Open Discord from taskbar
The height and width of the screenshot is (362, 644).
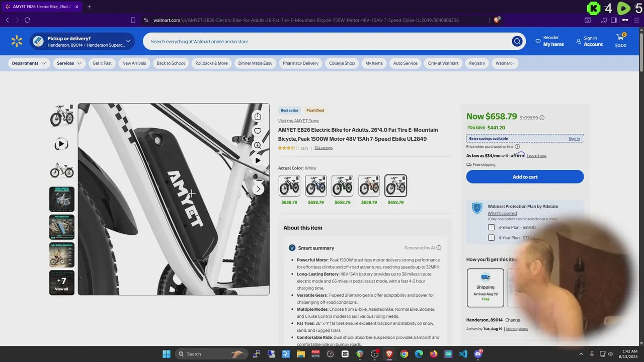[478, 354]
